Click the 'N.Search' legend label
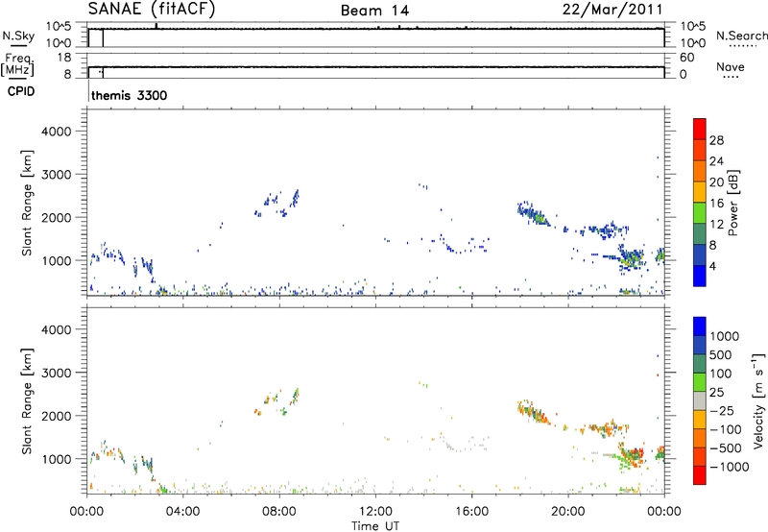The height and width of the screenshot is (532, 768). pos(741,36)
